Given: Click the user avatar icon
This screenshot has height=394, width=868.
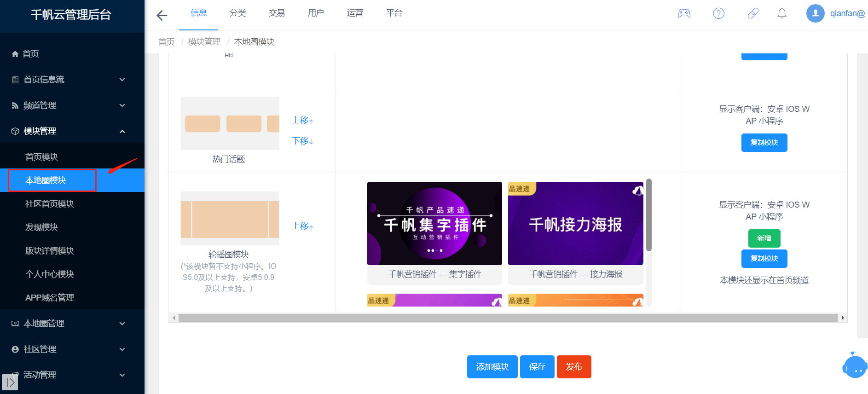Looking at the screenshot, I should pos(815,13).
